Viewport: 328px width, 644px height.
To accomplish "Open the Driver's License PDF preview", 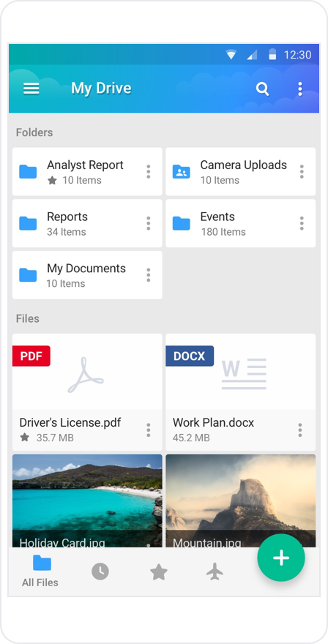I will [x=87, y=372].
